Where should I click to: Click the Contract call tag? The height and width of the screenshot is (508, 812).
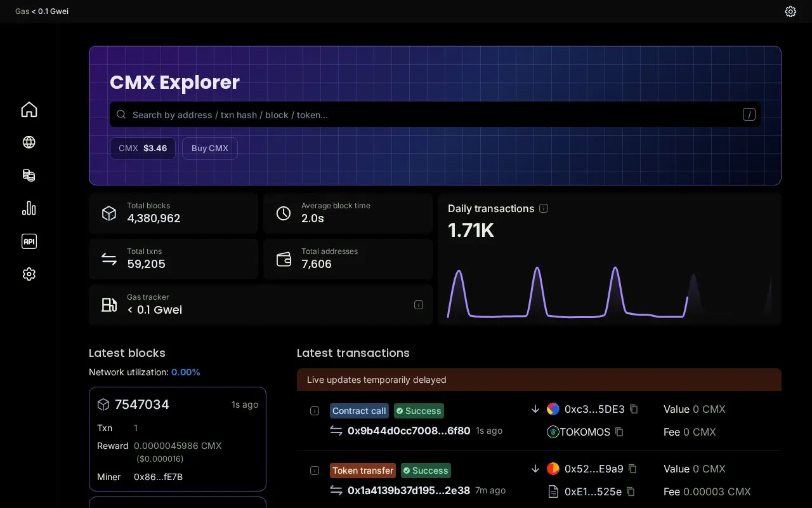359,411
